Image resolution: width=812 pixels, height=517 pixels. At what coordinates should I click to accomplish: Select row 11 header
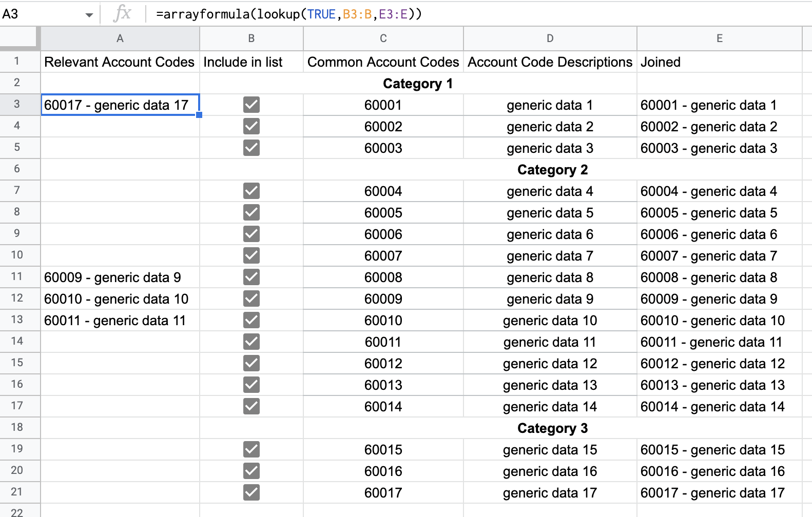click(x=20, y=277)
